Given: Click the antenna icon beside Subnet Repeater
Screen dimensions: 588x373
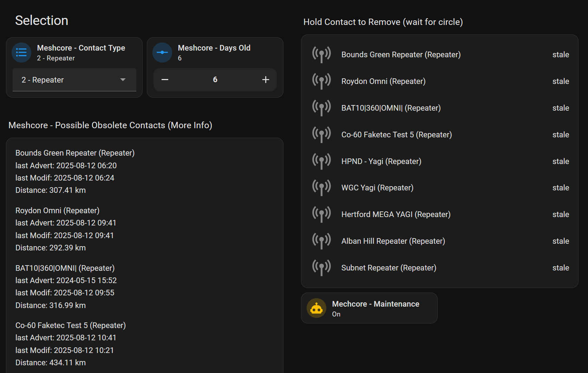Looking at the screenshot, I should point(321,267).
